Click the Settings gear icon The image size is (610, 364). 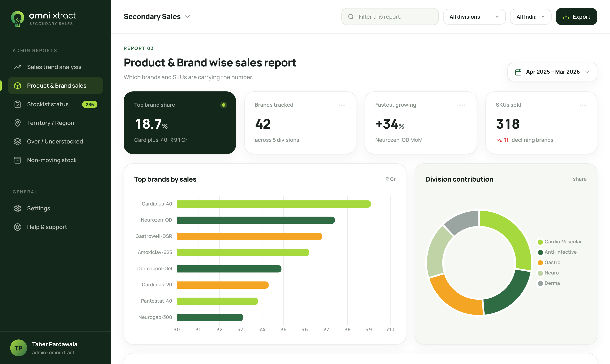tap(18, 208)
